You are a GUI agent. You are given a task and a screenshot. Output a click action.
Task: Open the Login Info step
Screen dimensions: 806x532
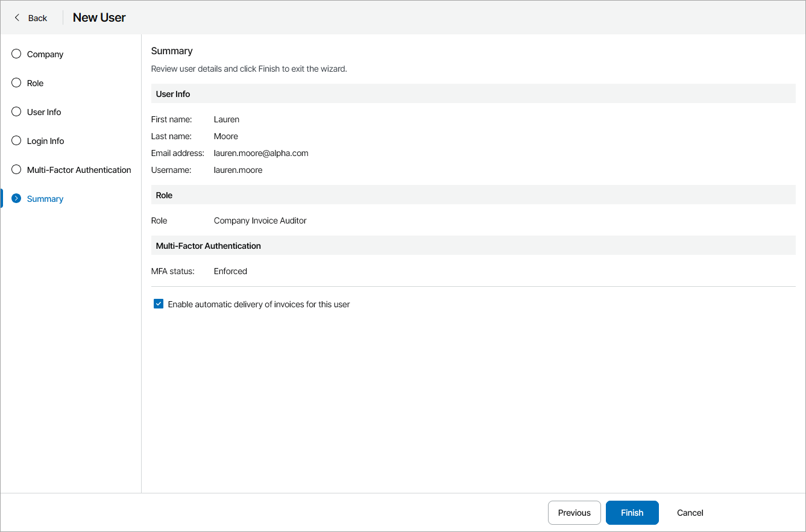(x=46, y=141)
